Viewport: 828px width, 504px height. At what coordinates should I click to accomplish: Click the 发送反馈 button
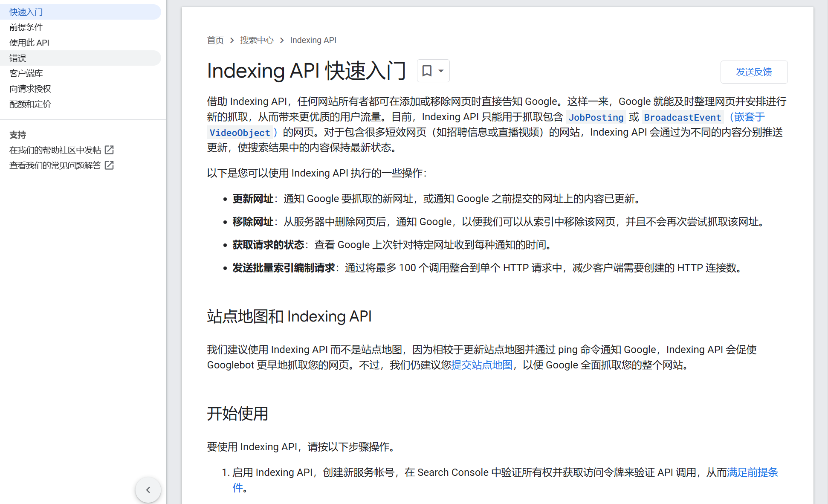(x=754, y=72)
